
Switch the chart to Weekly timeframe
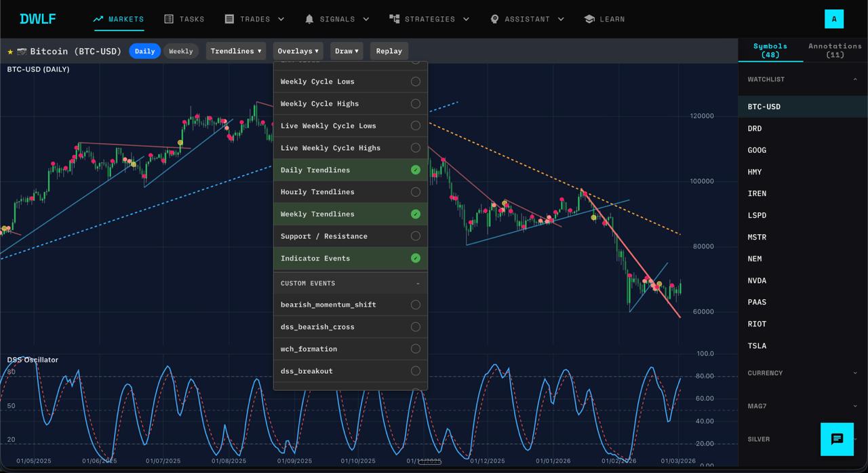click(180, 51)
